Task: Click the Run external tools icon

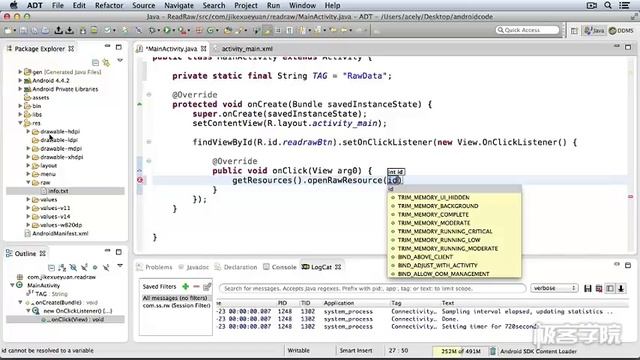Action: (181, 30)
